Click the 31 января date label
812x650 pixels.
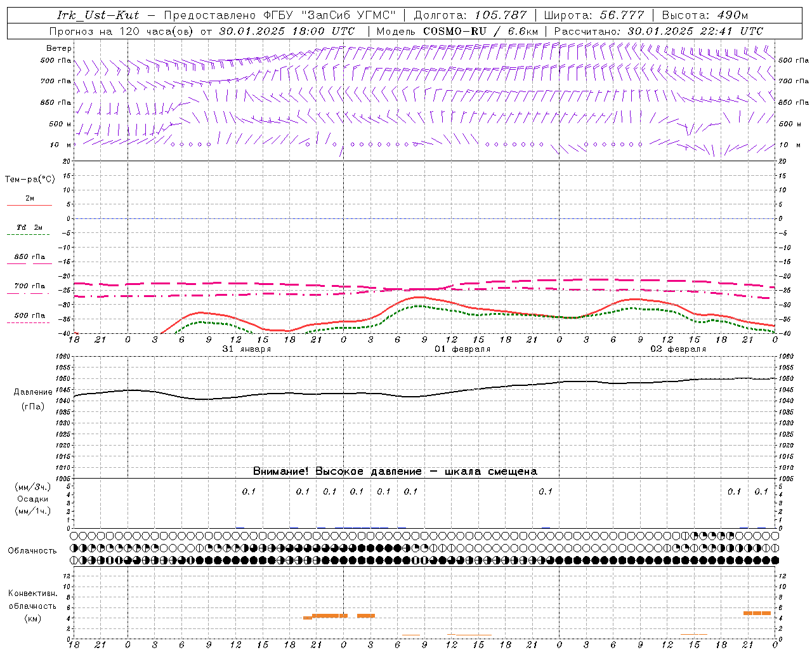(x=246, y=349)
